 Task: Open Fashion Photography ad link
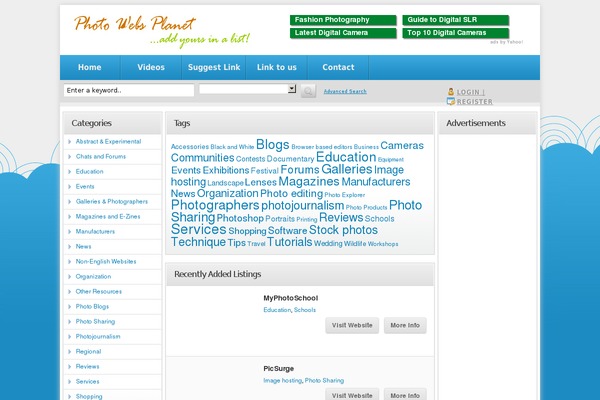(x=343, y=20)
